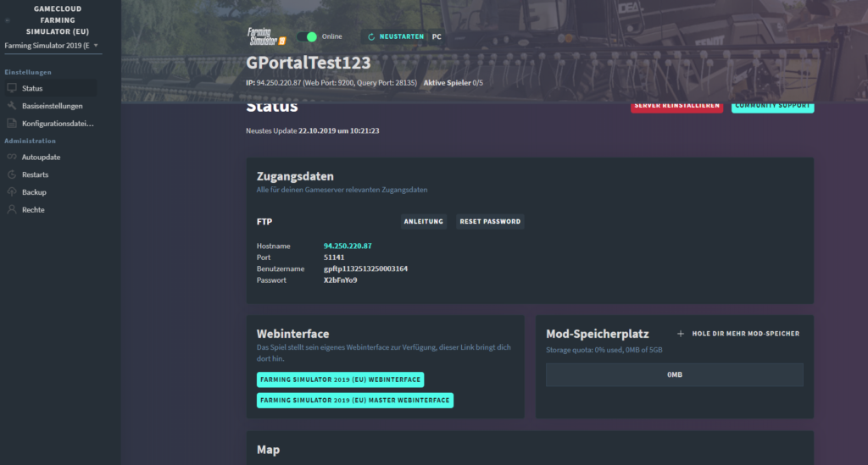The height and width of the screenshot is (465, 868).
Task: Open Farming Simulator 2019 (EU) Master Webinterface
Action: [355, 401]
